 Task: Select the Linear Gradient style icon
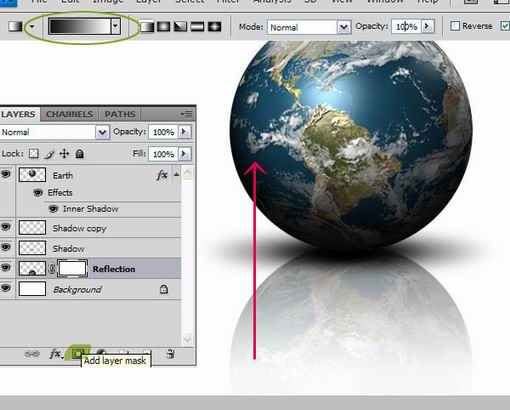click(147, 27)
